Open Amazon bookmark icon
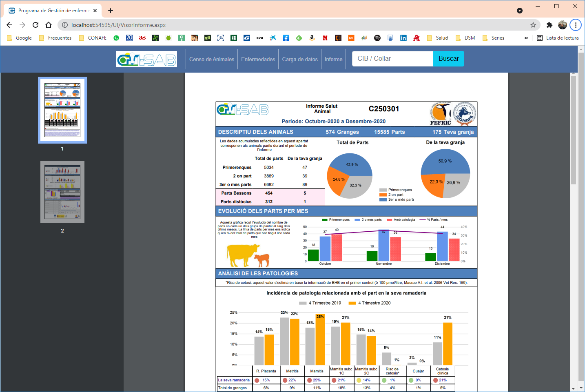Screen dimensions: 585x392 click(x=312, y=38)
